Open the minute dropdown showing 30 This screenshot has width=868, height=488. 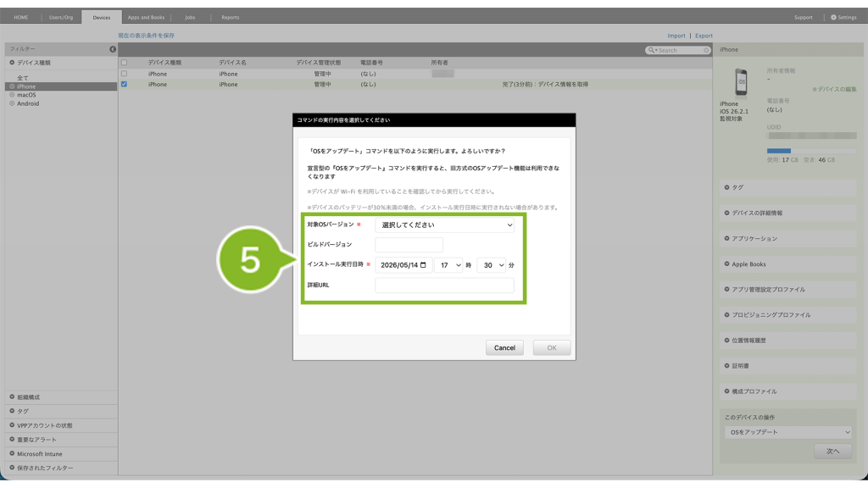(492, 265)
